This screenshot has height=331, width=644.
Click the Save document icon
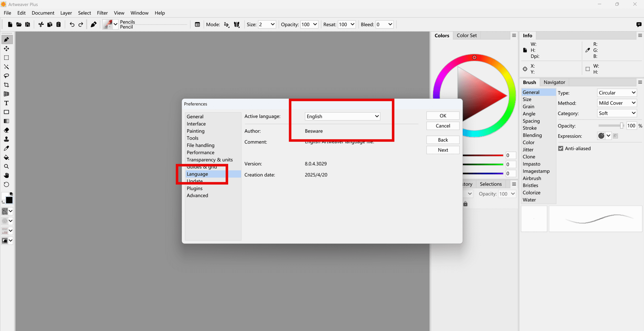click(x=28, y=24)
